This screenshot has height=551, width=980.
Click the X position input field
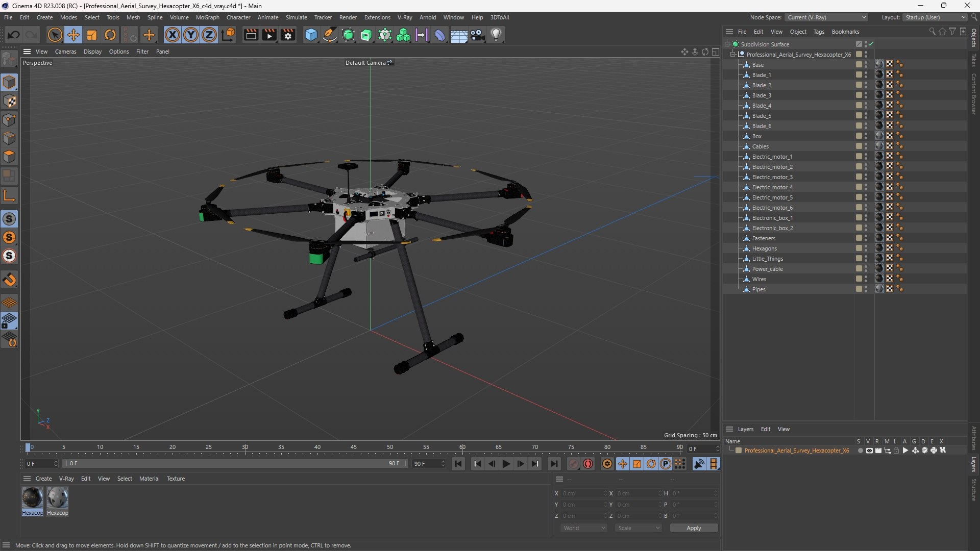(583, 493)
